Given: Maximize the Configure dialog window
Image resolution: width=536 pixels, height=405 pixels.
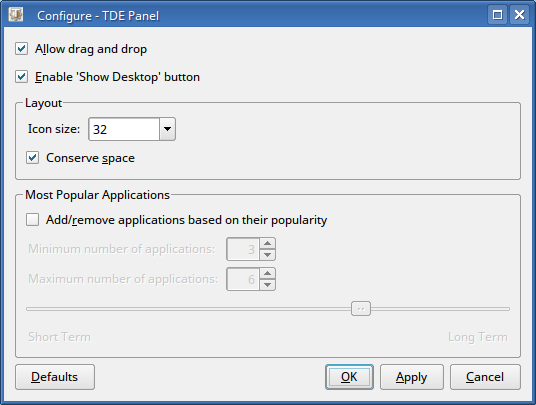Looking at the screenshot, I should (x=497, y=15).
